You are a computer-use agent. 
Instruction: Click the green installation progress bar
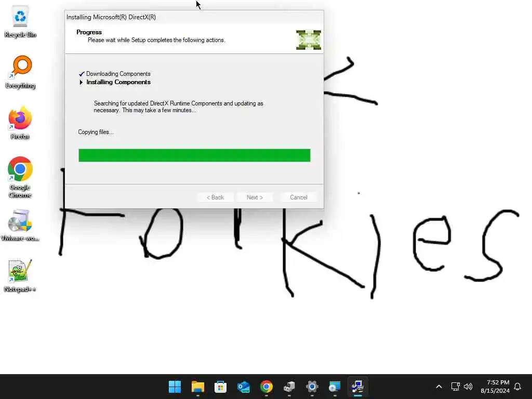(194, 155)
